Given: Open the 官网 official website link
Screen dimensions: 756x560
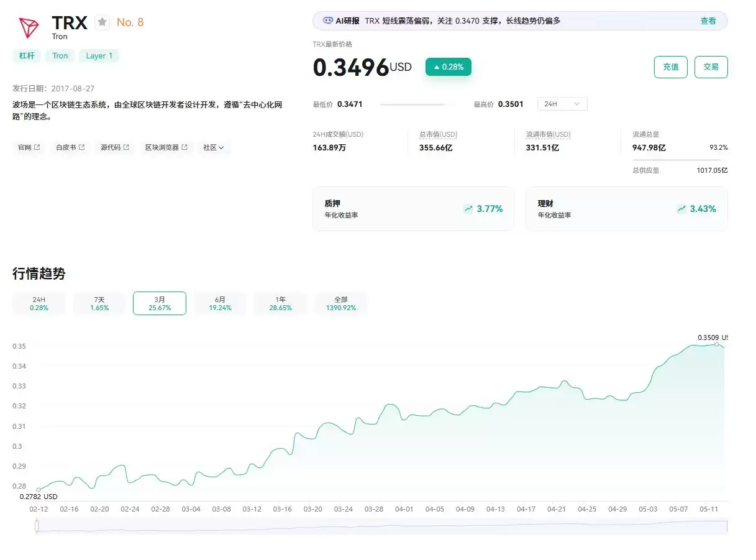Looking at the screenshot, I should [x=29, y=147].
